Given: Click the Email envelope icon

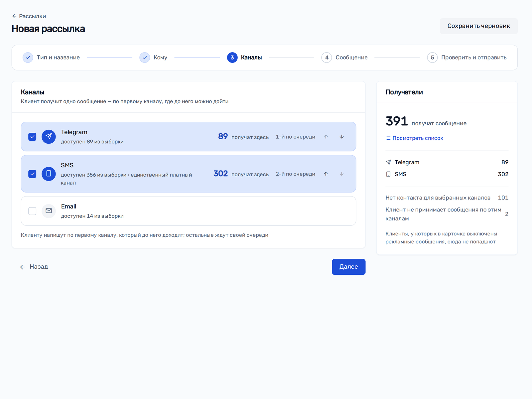Looking at the screenshot, I should [49, 211].
